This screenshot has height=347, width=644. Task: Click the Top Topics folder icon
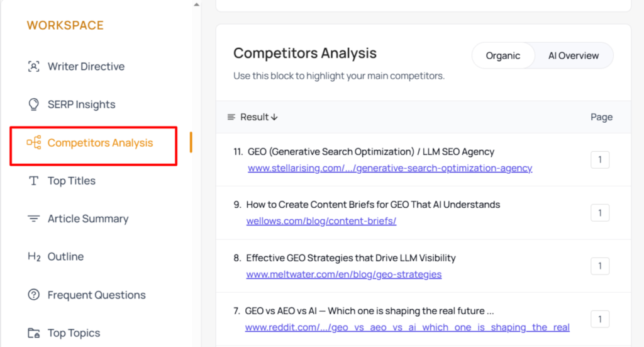pyautogui.click(x=34, y=333)
